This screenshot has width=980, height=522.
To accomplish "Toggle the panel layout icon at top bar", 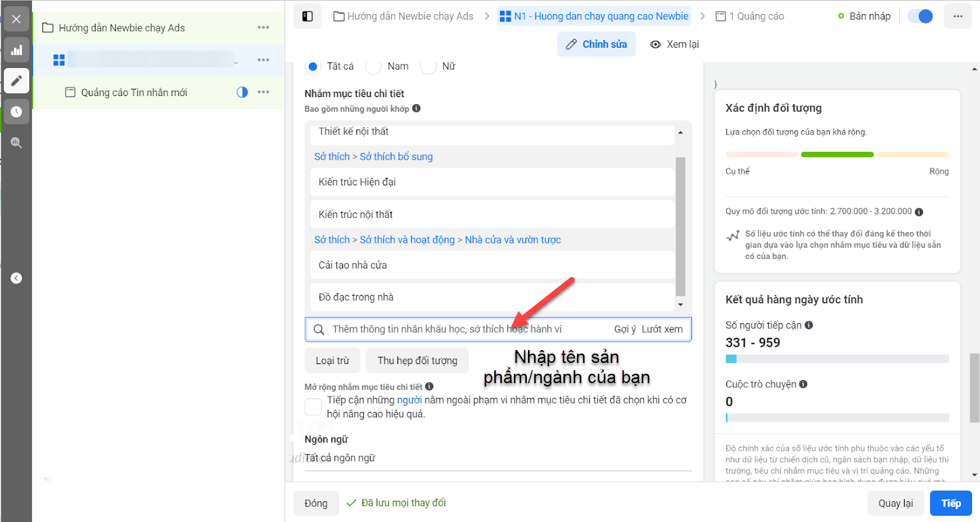I will click(307, 17).
